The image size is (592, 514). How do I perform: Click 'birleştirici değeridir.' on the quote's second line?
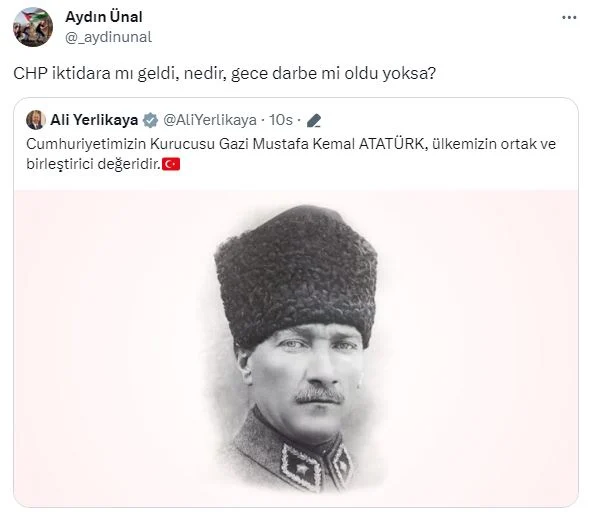94,164
